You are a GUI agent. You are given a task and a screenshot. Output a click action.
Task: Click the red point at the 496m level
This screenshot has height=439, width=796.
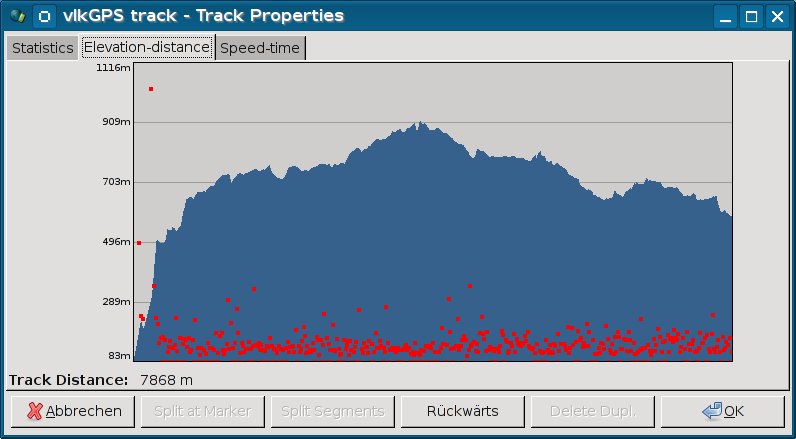[x=139, y=243]
